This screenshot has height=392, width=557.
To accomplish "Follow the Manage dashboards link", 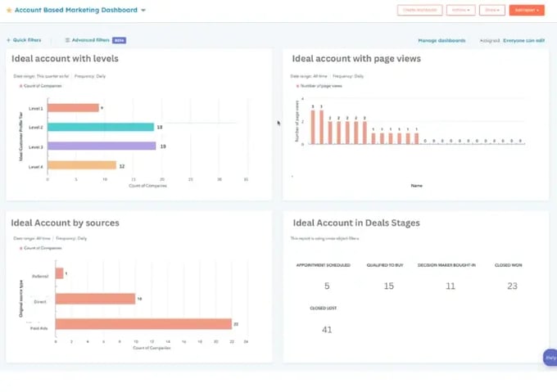I will click(x=442, y=40).
